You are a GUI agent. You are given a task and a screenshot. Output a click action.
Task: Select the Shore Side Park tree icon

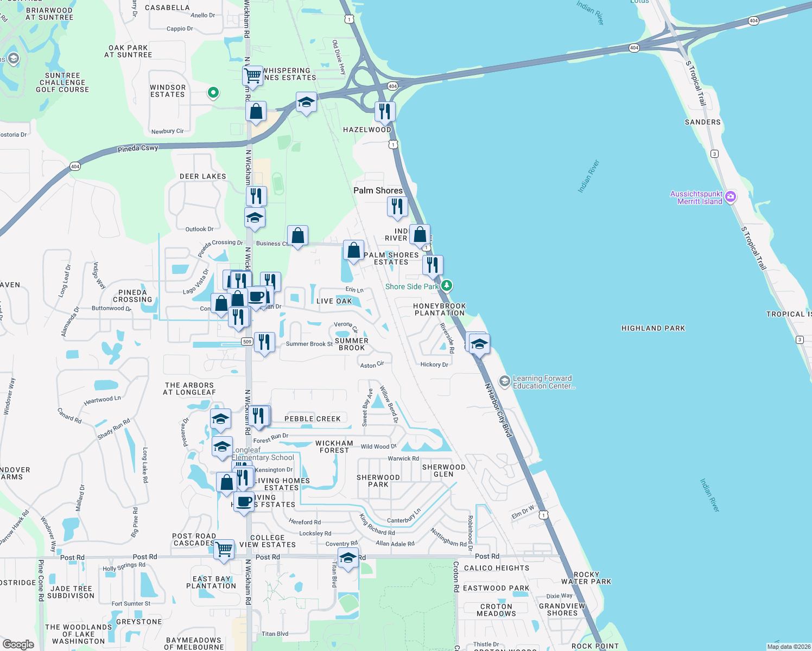446,286
